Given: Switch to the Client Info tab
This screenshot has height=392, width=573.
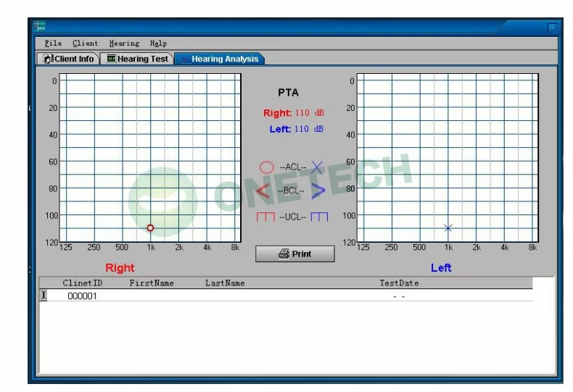Looking at the screenshot, I should click(68, 59).
